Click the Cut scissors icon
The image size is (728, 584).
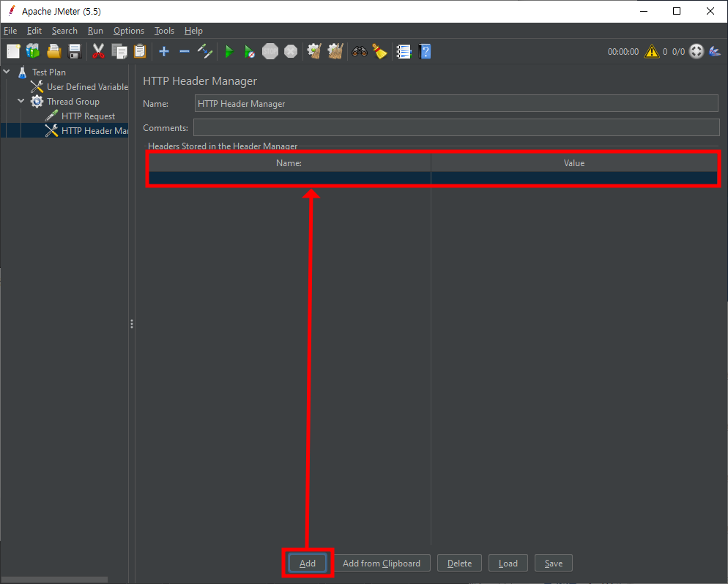pos(98,51)
